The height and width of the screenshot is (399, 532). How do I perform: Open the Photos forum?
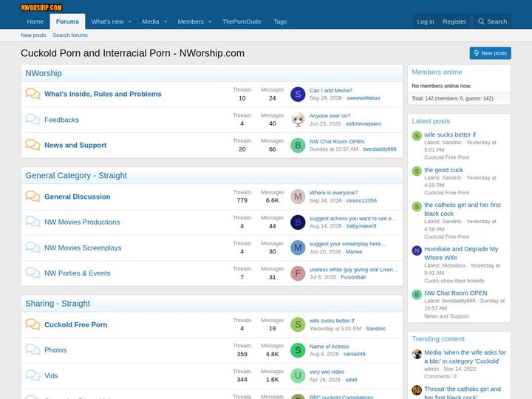pos(55,350)
